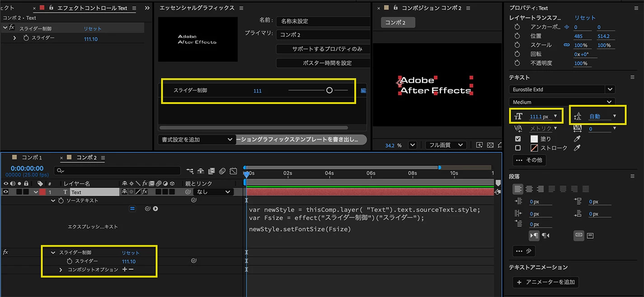The width and height of the screenshot is (644, 297).
Task: Toggle the transparency grid in comp viewer
Action: pyautogui.click(x=490, y=145)
